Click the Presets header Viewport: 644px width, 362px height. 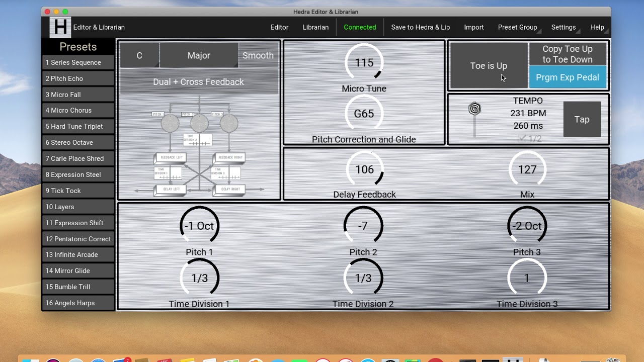[78, 47]
